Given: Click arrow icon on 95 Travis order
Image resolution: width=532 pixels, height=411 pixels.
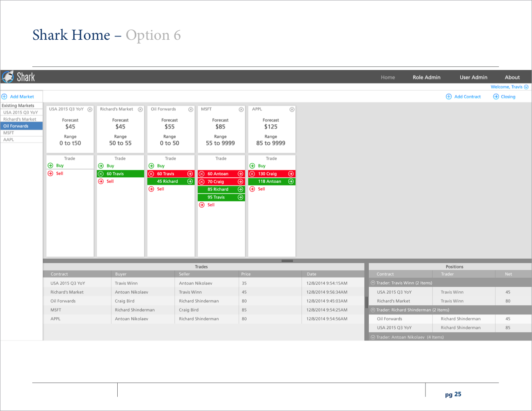Looking at the screenshot, I should pos(240,197).
